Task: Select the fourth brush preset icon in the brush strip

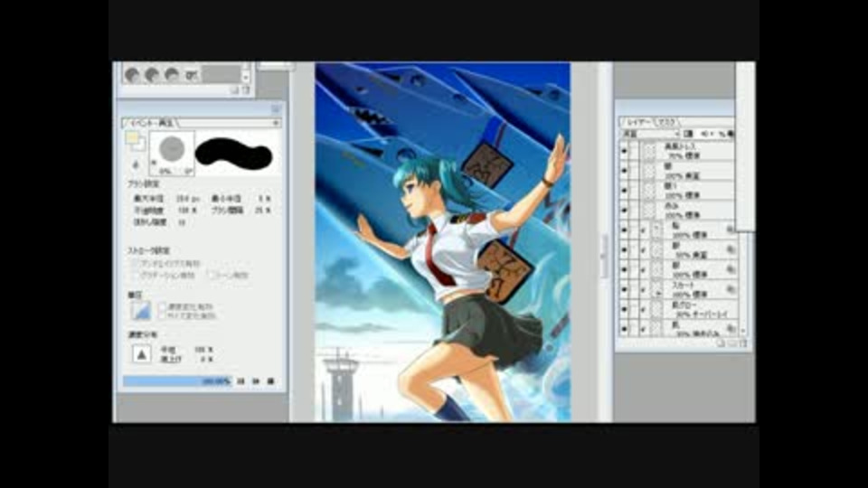Action: coord(192,75)
